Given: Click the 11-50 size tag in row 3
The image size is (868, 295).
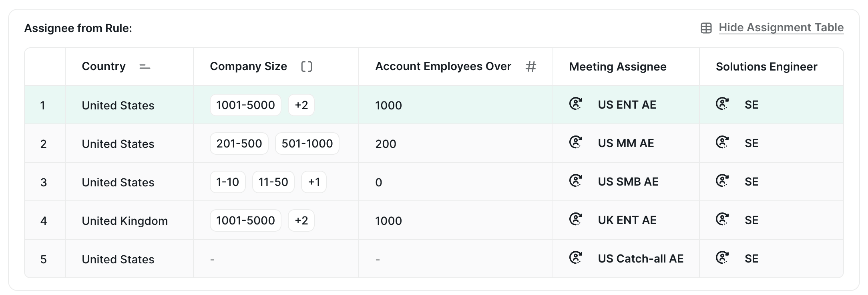Looking at the screenshot, I should 273,182.
